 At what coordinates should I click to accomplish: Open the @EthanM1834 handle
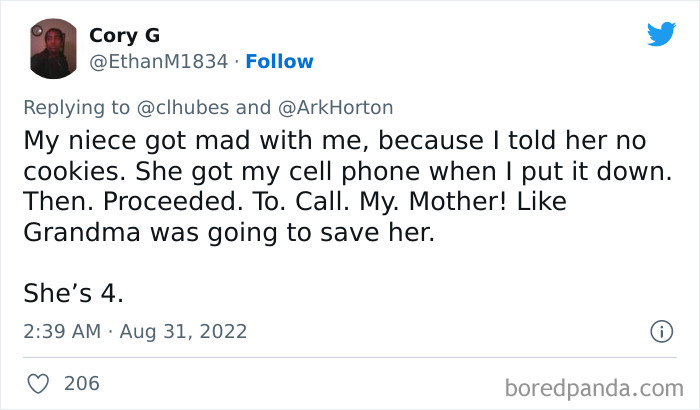point(160,62)
